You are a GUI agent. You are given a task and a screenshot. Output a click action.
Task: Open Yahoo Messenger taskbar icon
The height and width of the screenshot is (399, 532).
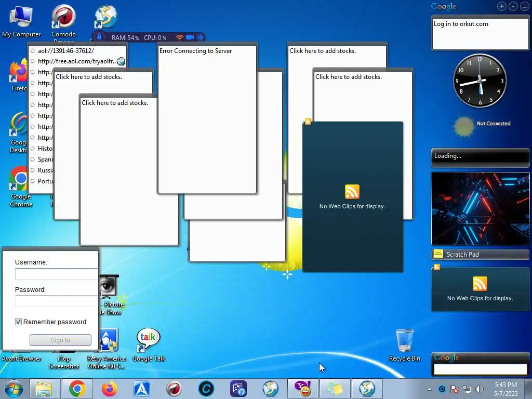pos(303,389)
